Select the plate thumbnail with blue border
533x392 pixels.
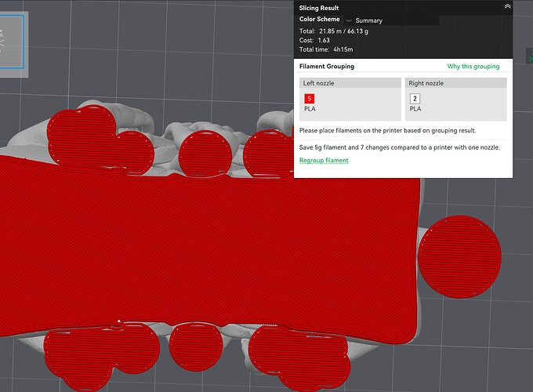click(x=12, y=42)
